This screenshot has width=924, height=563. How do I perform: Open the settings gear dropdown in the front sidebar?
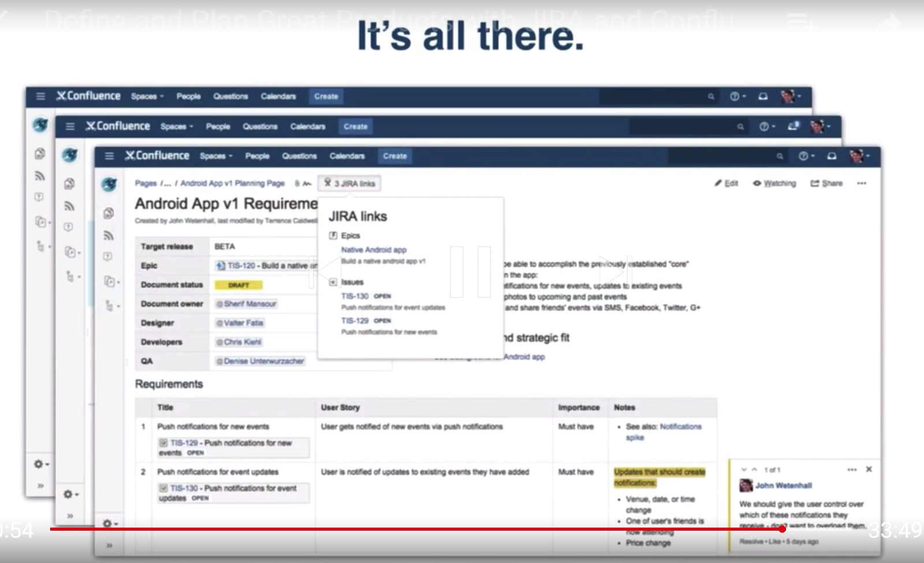click(109, 524)
